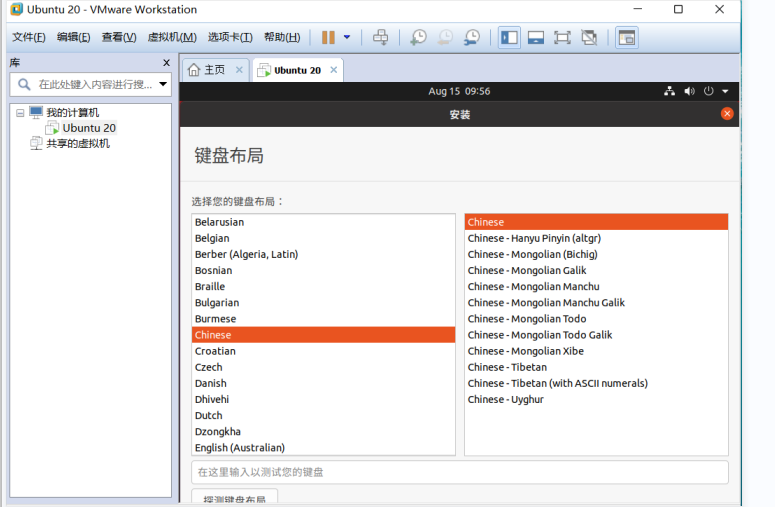775x507 pixels.
Task: Select Dutch keyboard layout
Action: coord(323,416)
